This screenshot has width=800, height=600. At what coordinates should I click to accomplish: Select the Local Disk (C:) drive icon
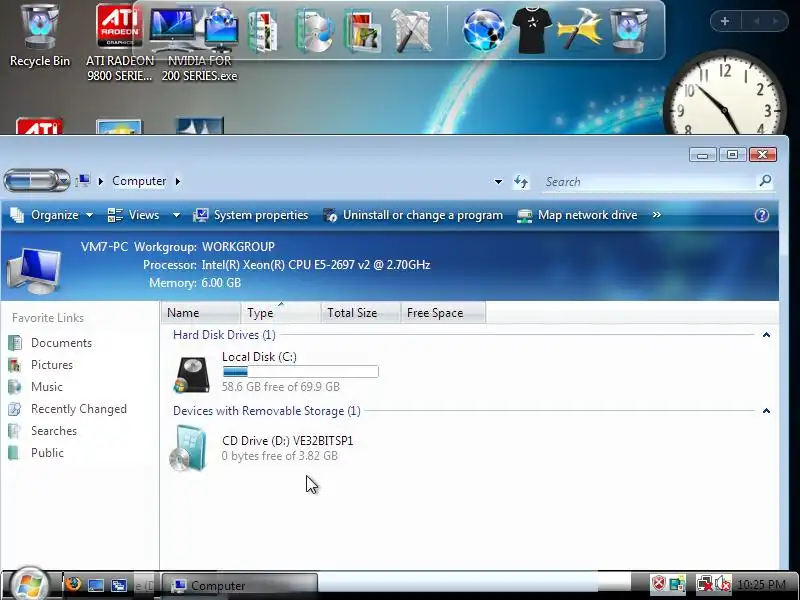click(192, 374)
